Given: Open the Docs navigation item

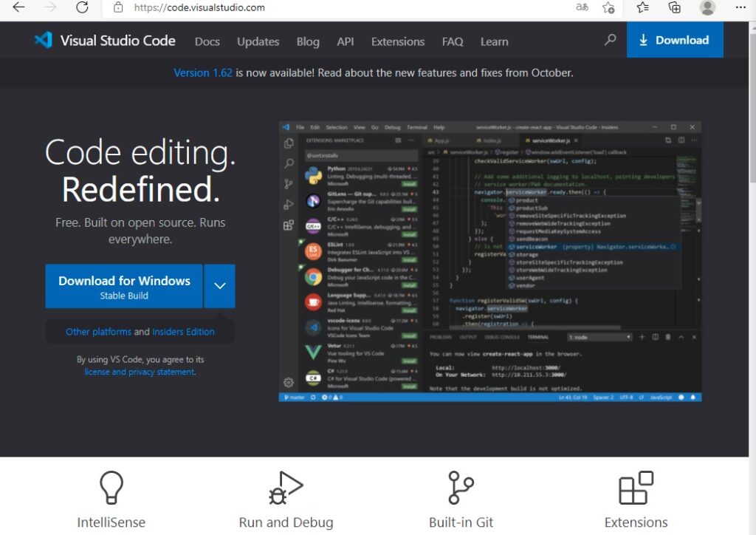Looking at the screenshot, I should point(207,41).
